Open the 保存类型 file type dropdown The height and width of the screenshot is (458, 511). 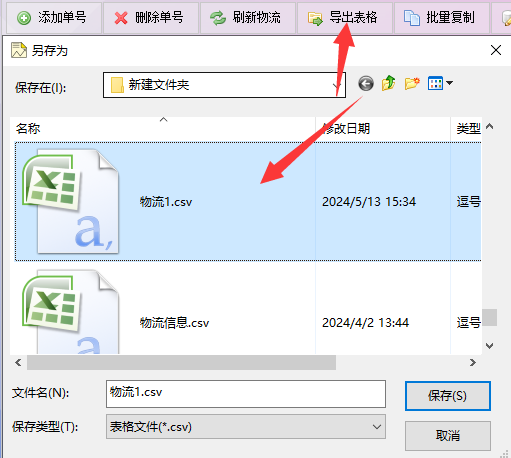(x=377, y=427)
